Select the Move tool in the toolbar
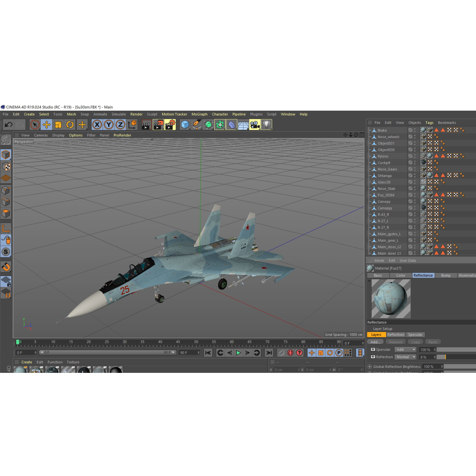476x476 pixels. pos(47,125)
